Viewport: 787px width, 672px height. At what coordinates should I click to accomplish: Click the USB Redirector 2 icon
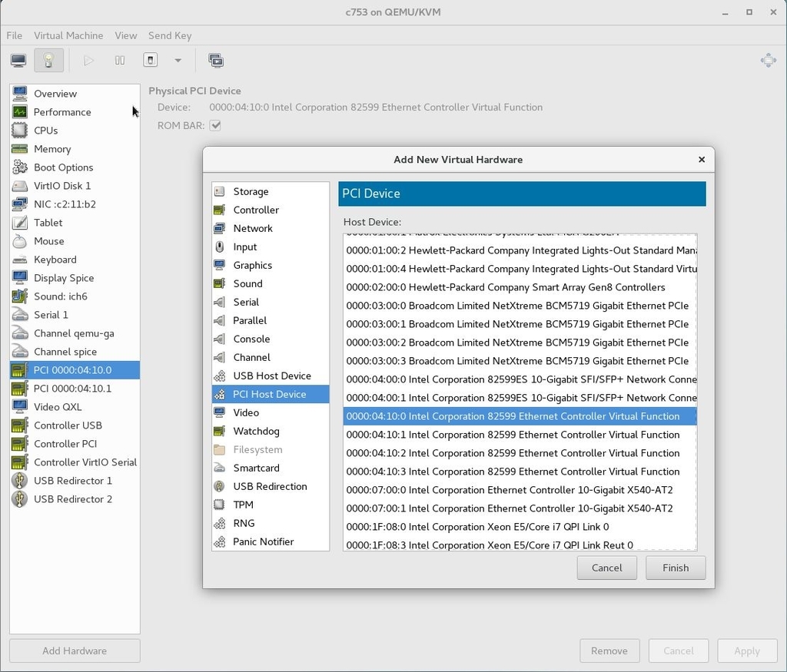point(19,499)
